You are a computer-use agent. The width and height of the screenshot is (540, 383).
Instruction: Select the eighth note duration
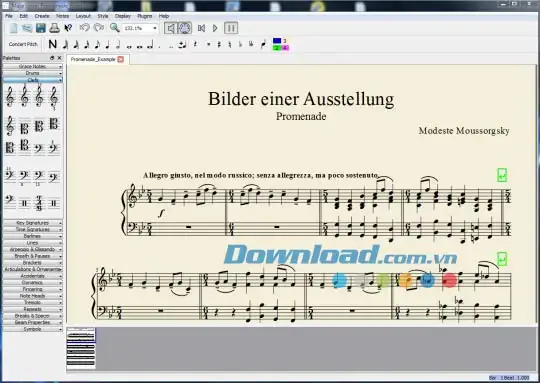[x=97, y=44]
